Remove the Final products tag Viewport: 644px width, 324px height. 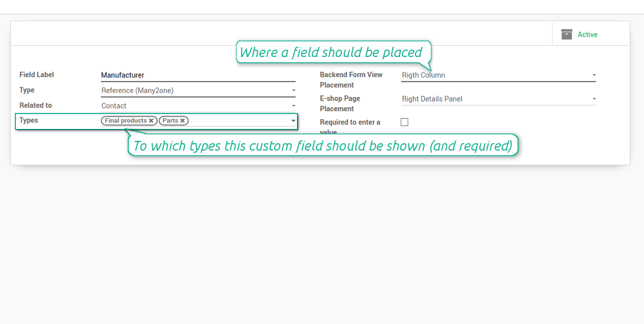(x=151, y=120)
